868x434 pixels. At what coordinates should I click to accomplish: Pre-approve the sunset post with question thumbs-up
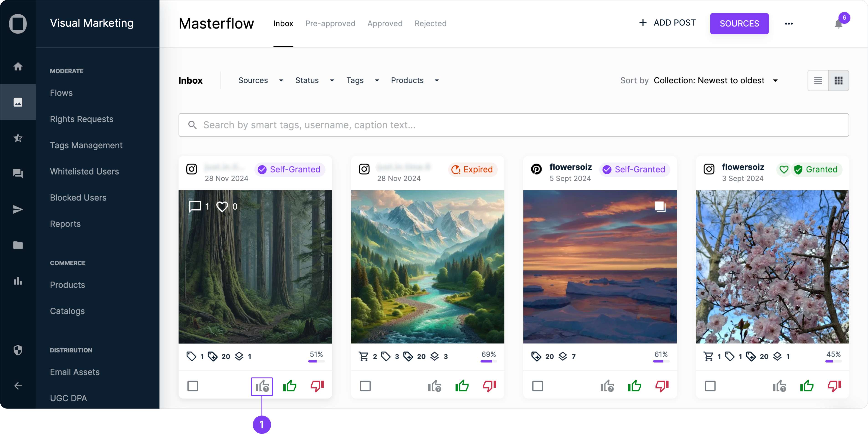point(607,386)
